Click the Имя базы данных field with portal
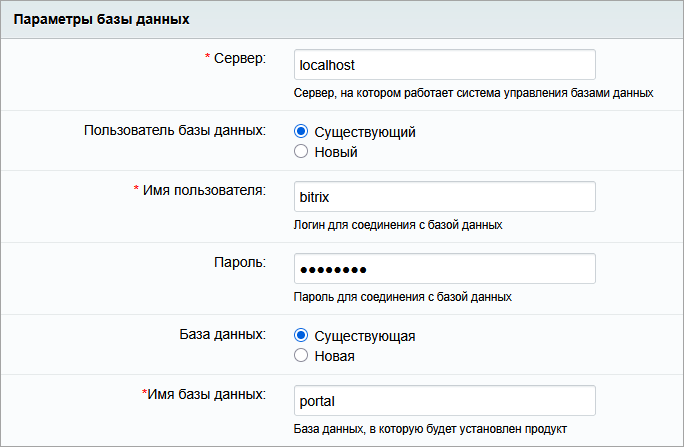 (x=445, y=401)
